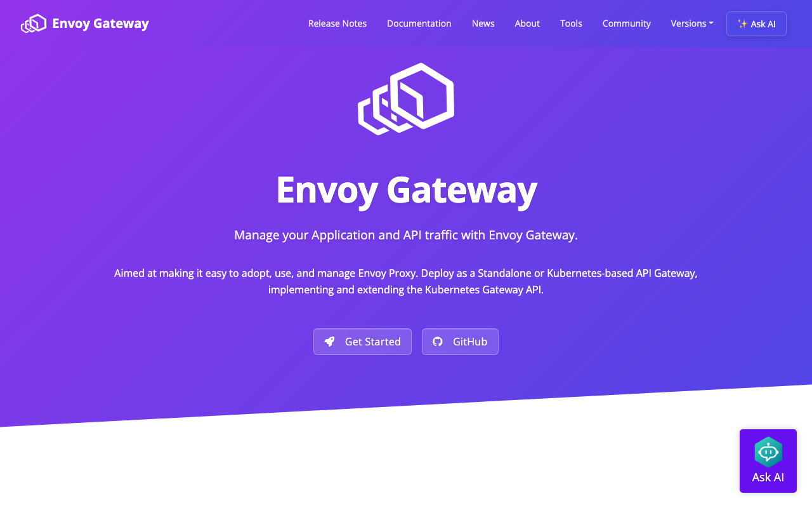Click the sparkles icon in navbar Ask AI

point(742,23)
